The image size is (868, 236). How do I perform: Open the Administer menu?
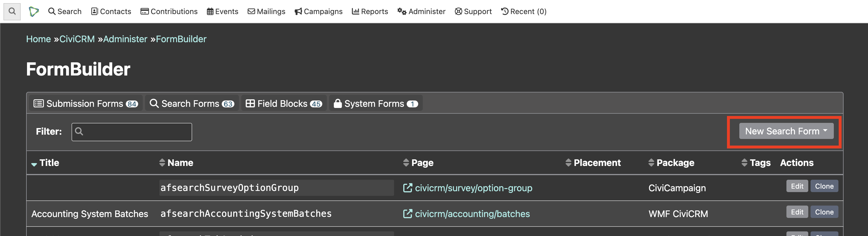coord(421,11)
